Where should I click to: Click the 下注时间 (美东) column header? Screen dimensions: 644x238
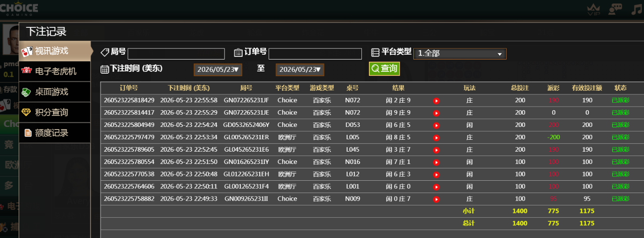click(x=189, y=88)
